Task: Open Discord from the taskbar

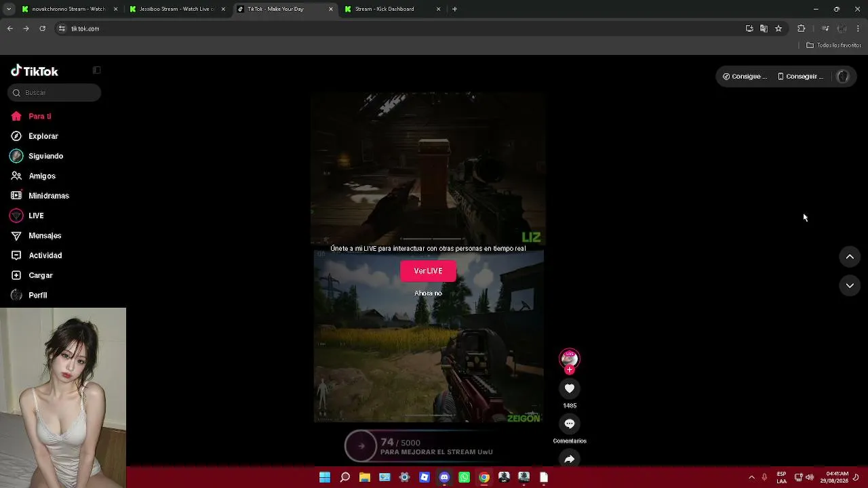Action: click(444, 478)
